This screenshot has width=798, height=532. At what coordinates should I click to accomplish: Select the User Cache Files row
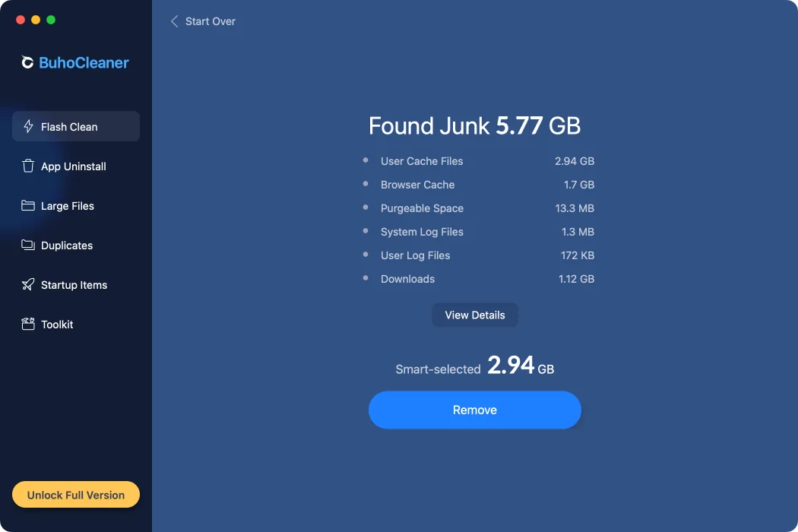click(x=478, y=161)
